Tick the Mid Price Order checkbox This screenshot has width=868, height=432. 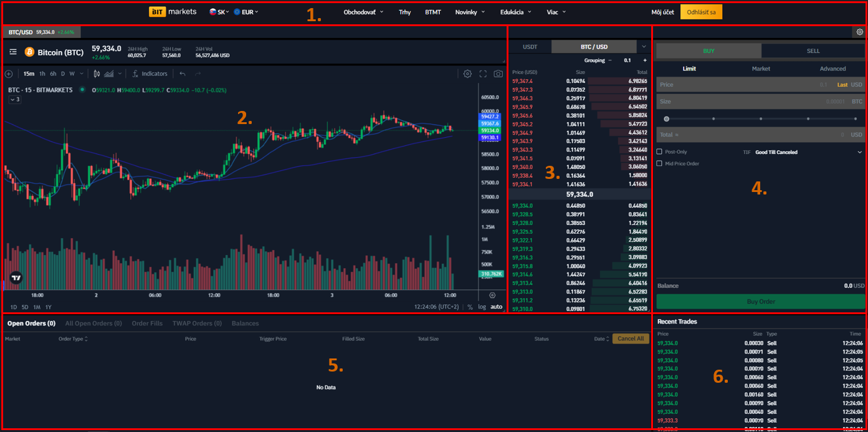point(660,163)
